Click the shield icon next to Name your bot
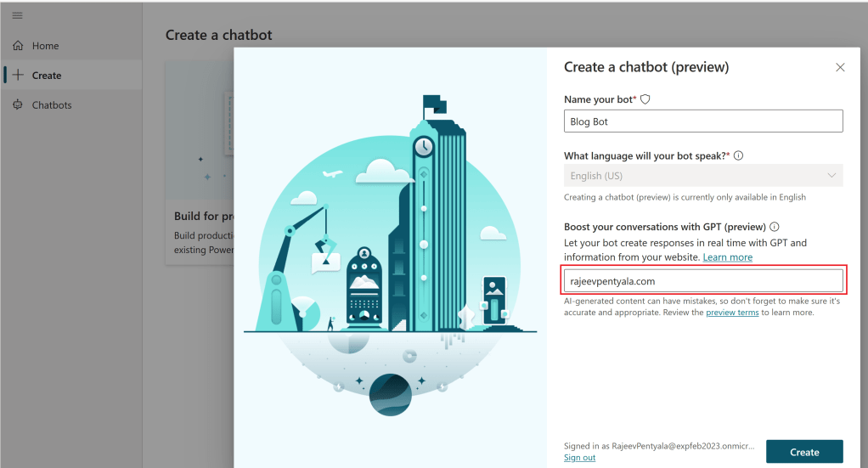The width and height of the screenshot is (868, 468). (x=645, y=99)
